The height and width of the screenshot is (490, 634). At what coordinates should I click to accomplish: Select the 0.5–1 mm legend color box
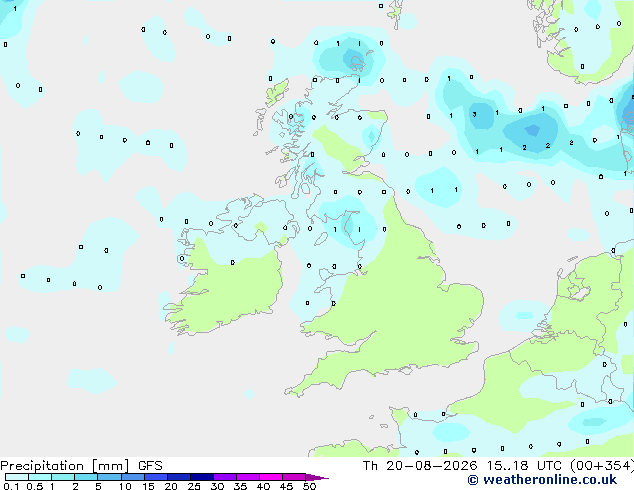pos(40,477)
